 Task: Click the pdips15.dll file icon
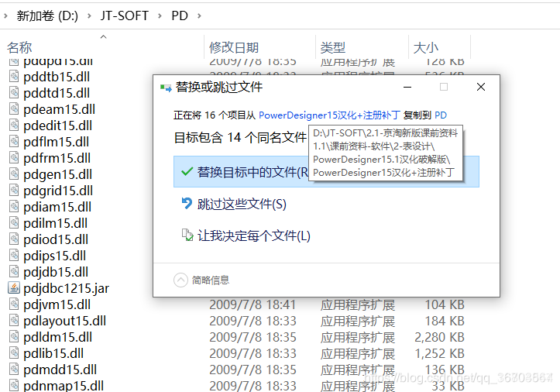(x=14, y=256)
